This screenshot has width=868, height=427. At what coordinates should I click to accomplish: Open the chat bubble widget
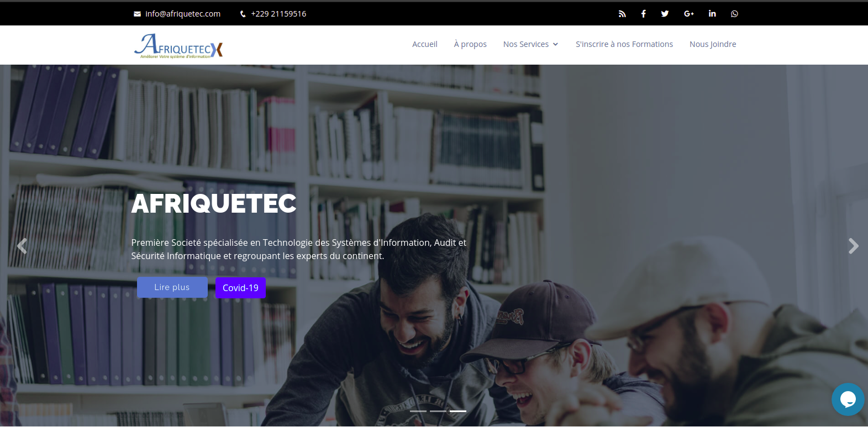pos(848,399)
